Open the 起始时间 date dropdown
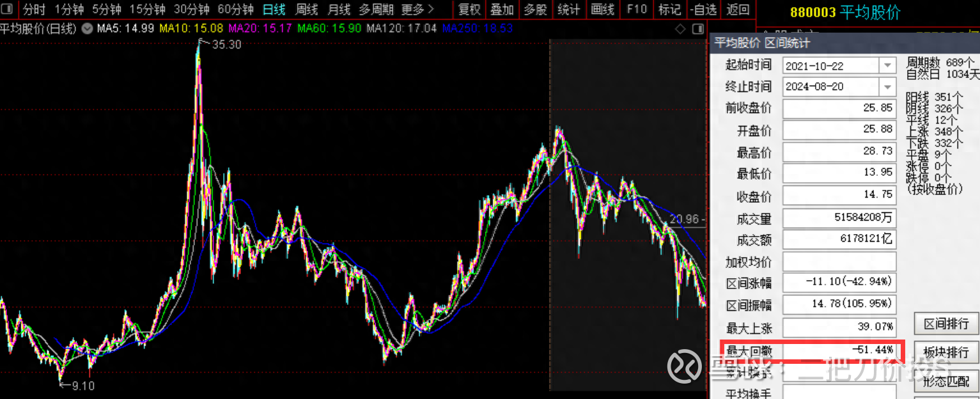Screen dimensions: 980x399 (x=888, y=65)
